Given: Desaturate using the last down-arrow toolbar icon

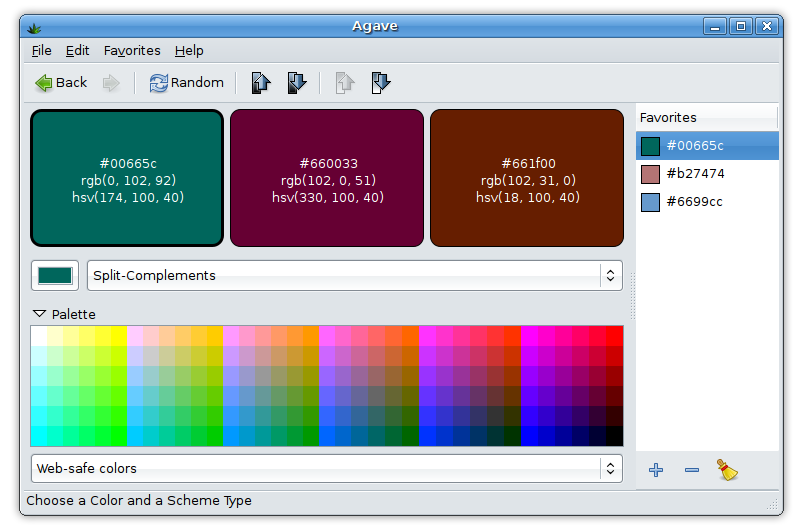Looking at the screenshot, I should (x=381, y=83).
